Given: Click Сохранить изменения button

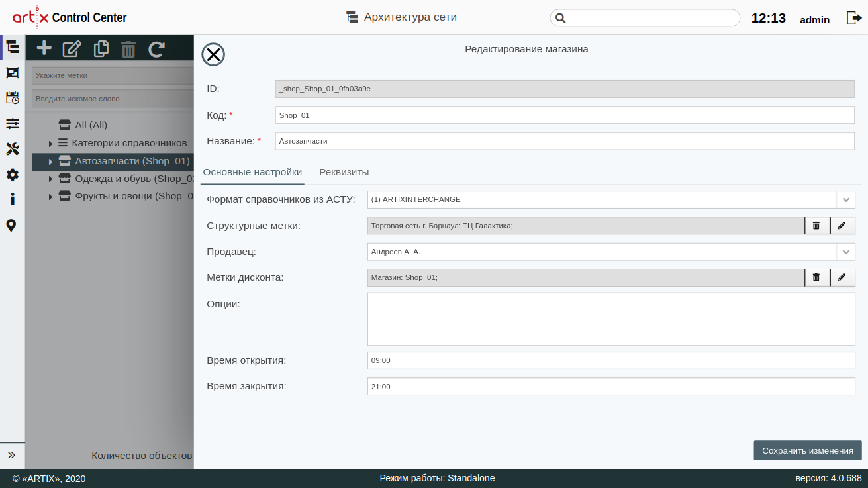Looking at the screenshot, I should tap(808, 450).
